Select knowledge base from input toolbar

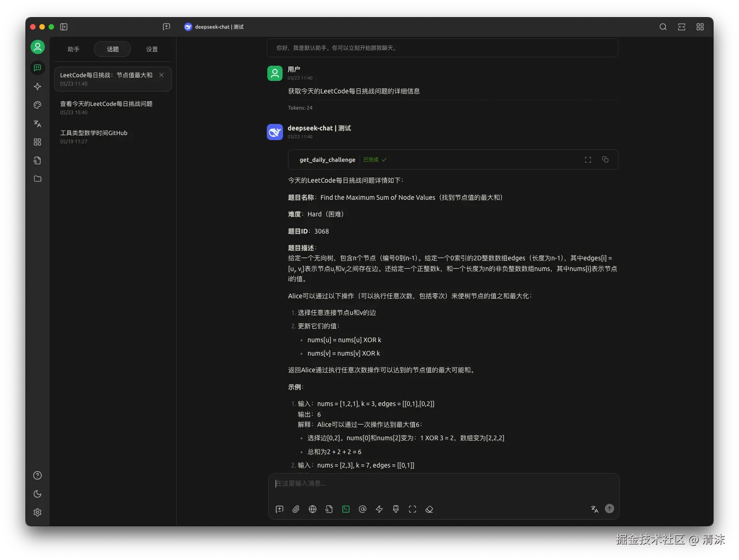tap(329, 509)
